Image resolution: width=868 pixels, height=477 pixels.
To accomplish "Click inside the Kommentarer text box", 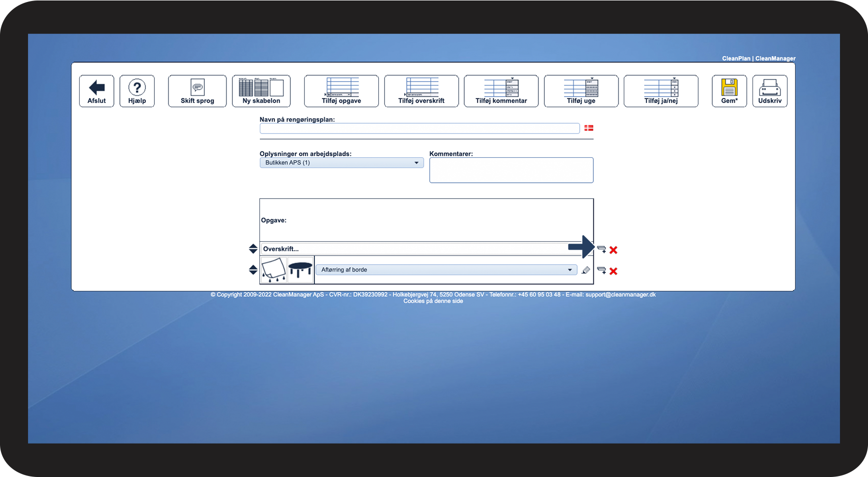I will (511, 170).
